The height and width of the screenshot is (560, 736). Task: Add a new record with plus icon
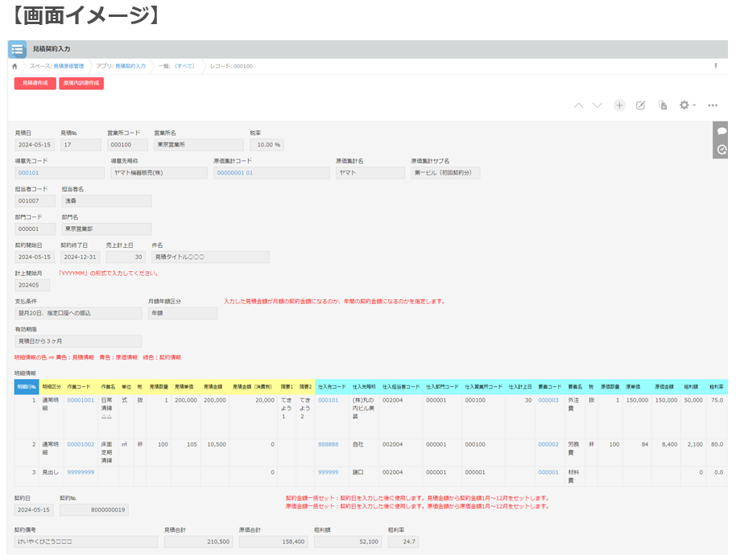pyautogui.click(x=619, y=105)
